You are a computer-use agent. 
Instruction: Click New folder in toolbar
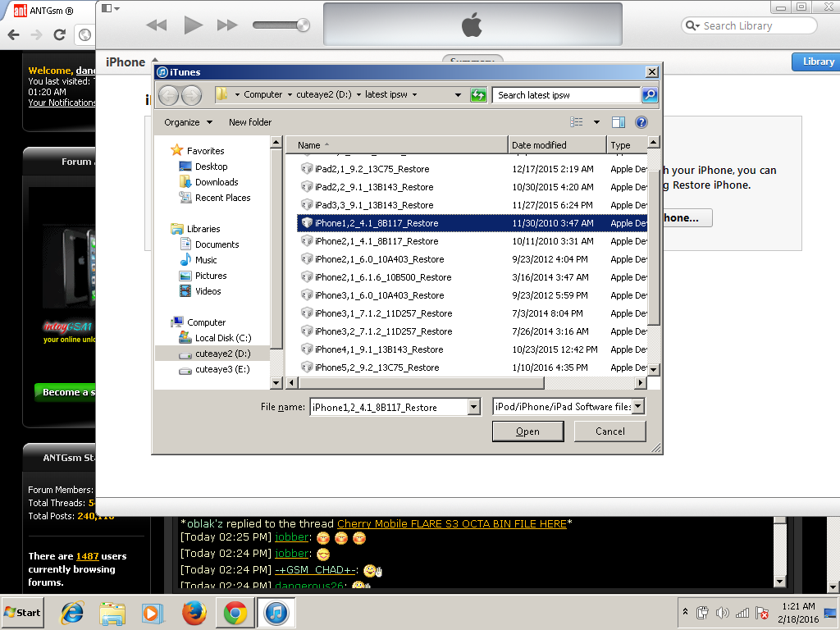(x=250, y=122)
